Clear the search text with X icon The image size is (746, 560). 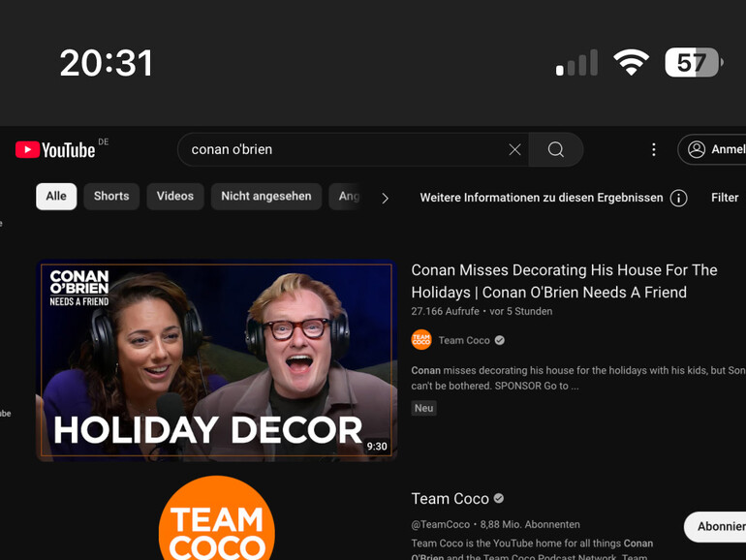pos(514,149)
